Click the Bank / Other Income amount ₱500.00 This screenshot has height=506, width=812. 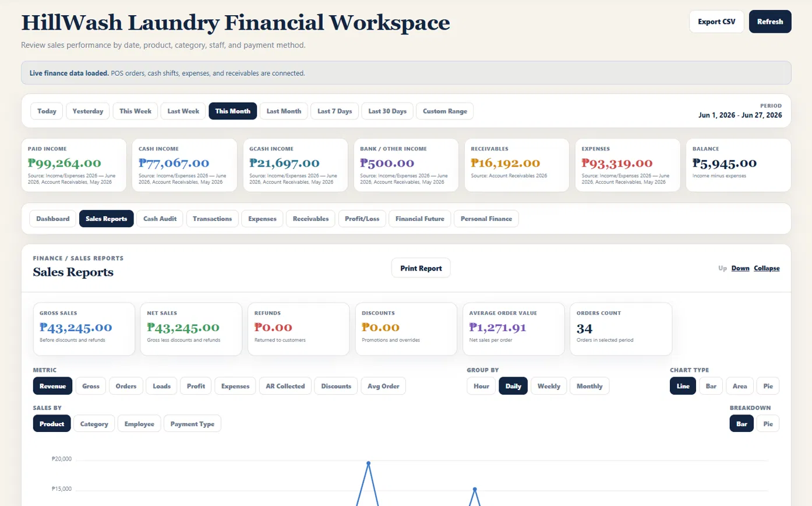coord(387,163)
